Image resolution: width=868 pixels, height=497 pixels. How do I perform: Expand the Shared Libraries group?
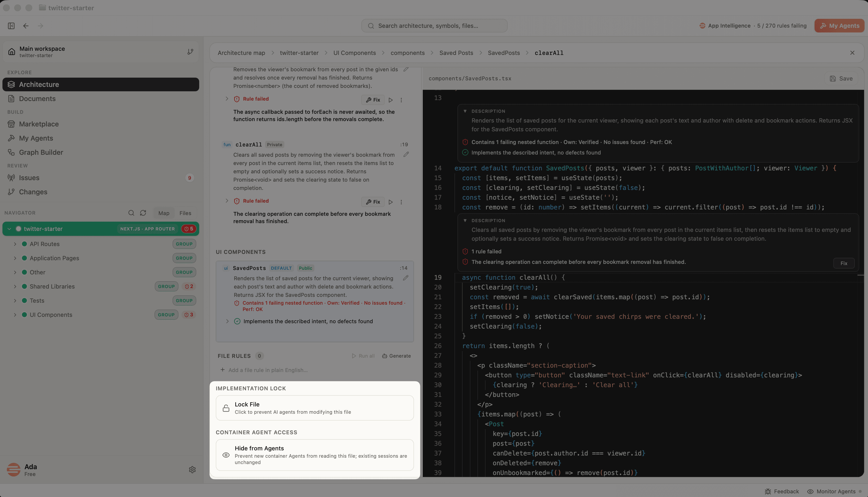[x=15, y=286]
